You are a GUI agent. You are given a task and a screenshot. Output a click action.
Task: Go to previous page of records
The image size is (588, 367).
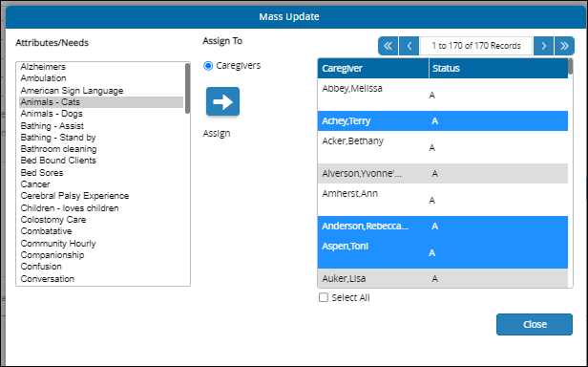coord(409,46)
